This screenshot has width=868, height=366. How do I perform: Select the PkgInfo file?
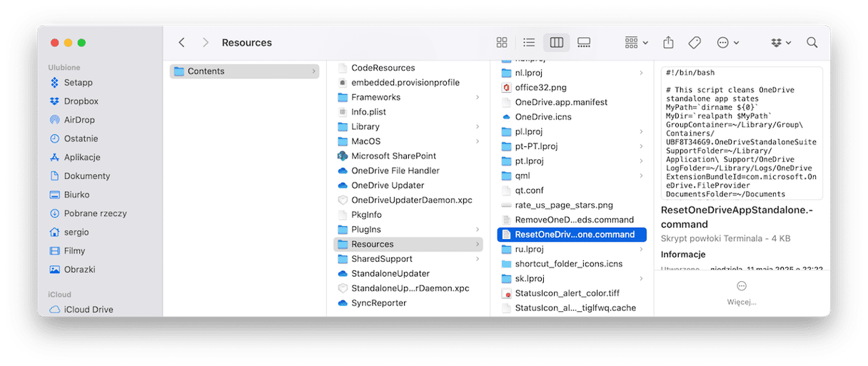point(366,215)
